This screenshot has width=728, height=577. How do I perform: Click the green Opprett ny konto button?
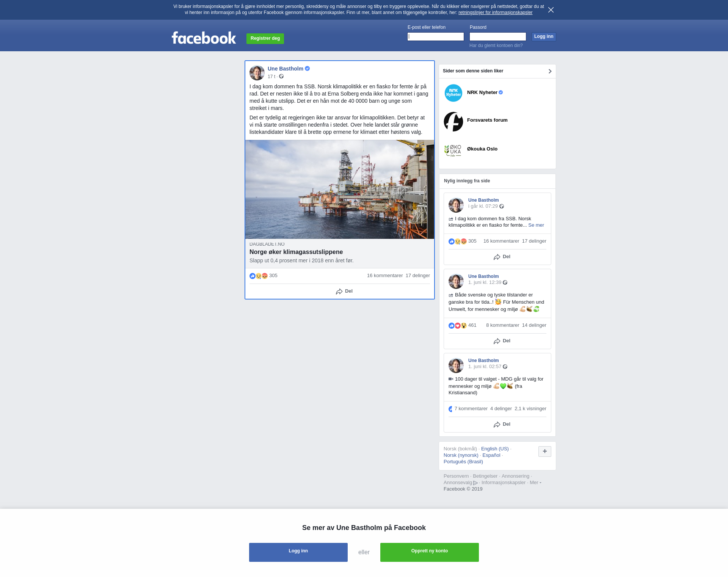click(x=430, y=552)
